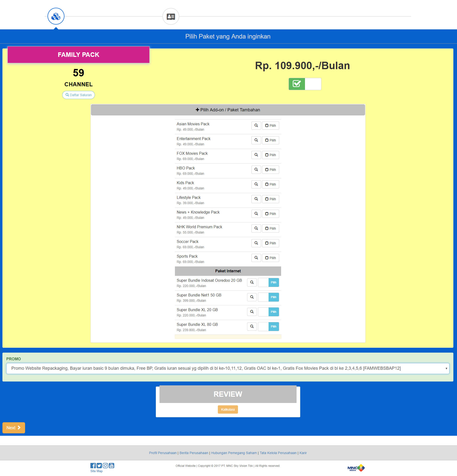View details of Asian Movies Pack

pos(256,126)
